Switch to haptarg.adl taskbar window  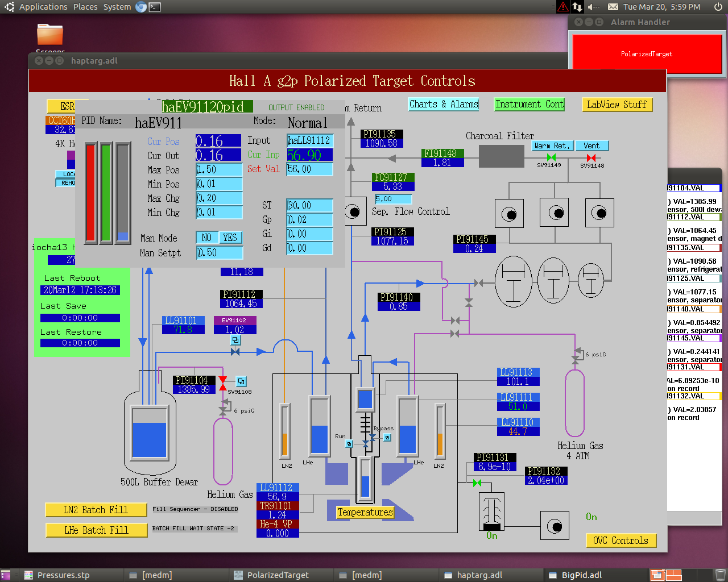click(479, 575)
